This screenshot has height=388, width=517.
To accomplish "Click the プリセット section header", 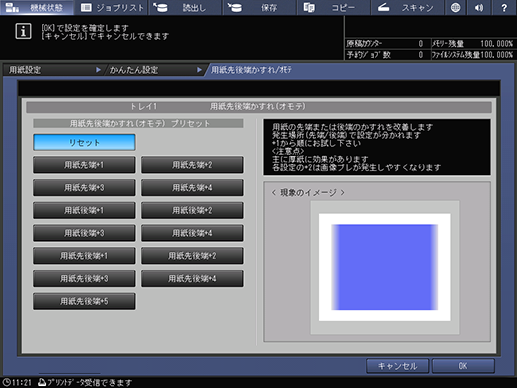I will 138,124.
